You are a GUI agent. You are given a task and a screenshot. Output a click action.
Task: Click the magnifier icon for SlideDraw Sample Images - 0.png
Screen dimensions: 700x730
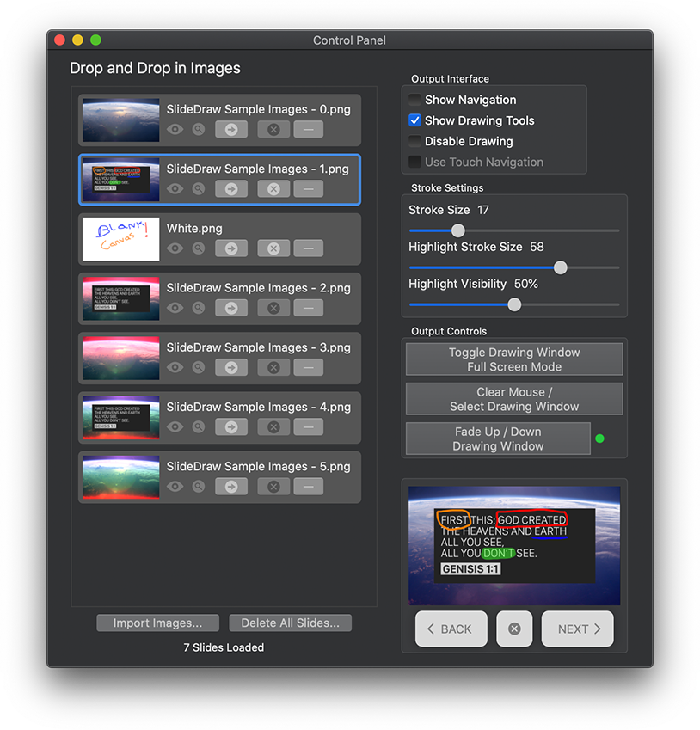199,130
